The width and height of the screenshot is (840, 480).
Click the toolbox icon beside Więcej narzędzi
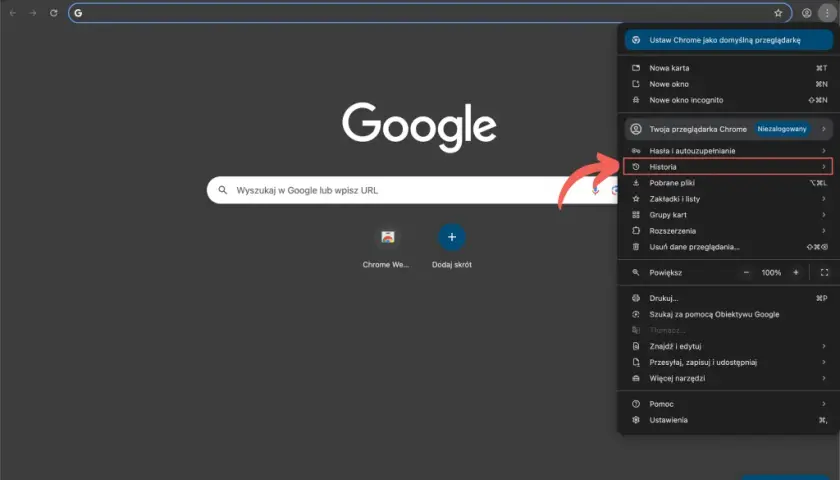click(x=636, y=378)
